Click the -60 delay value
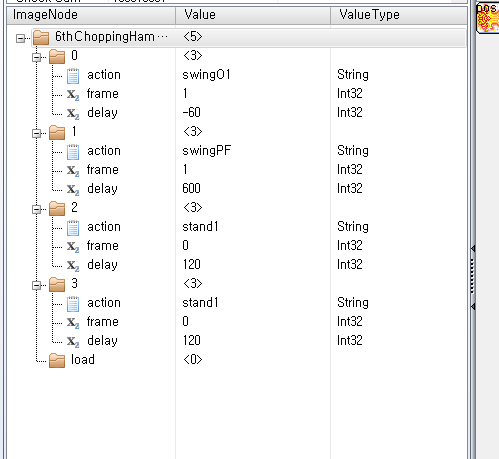This screenshot has height=459, width=499. [192, 112]
